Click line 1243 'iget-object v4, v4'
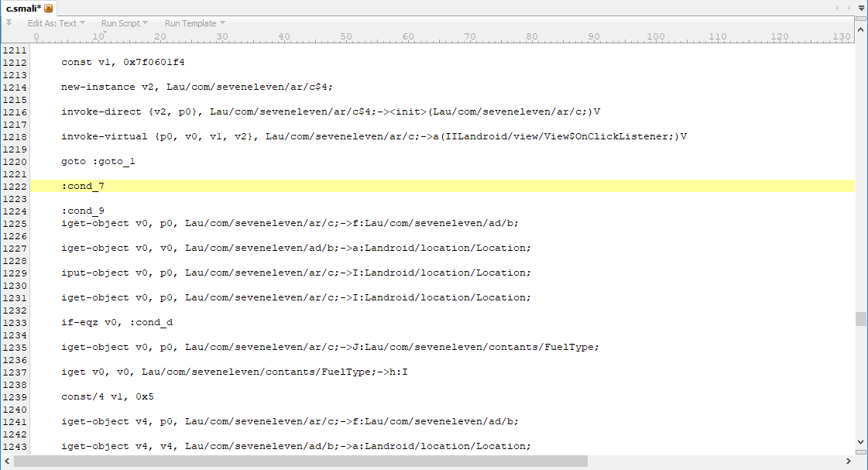 [296, 446]
